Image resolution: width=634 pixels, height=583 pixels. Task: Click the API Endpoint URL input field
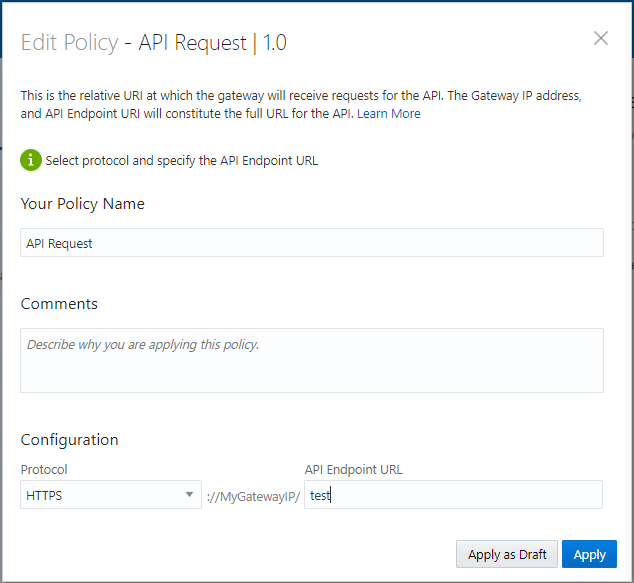click(453, 495)
